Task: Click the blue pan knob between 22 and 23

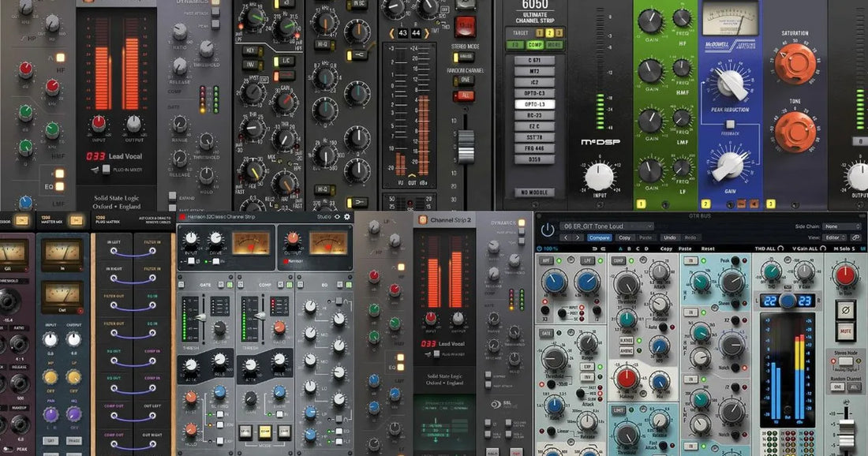Action: (x=788, y=301)
